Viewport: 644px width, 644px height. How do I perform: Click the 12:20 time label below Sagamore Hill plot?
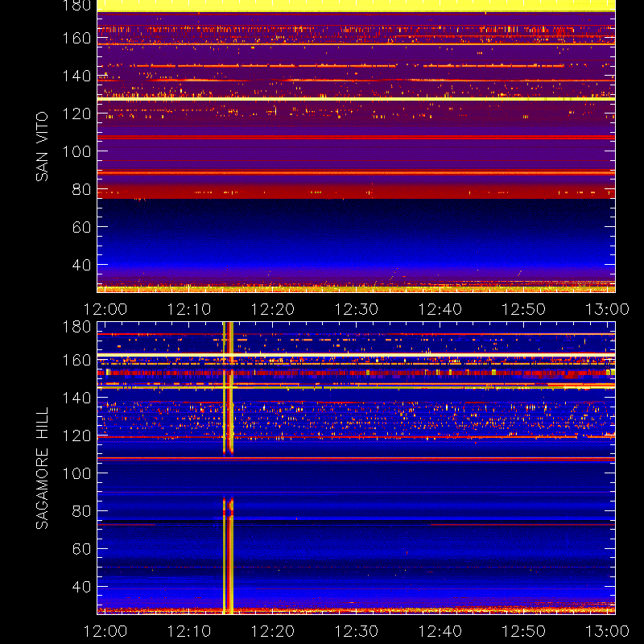pos(273,631)
